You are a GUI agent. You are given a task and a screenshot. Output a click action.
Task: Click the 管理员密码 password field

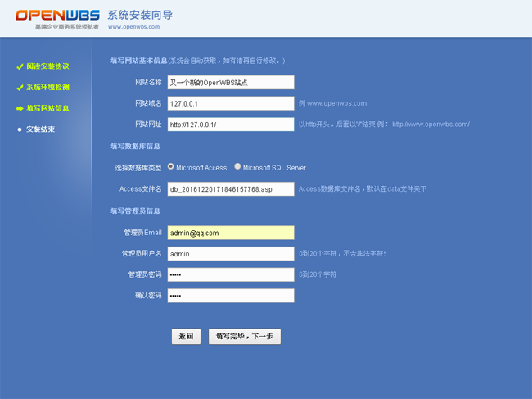[x=231, y=275]
